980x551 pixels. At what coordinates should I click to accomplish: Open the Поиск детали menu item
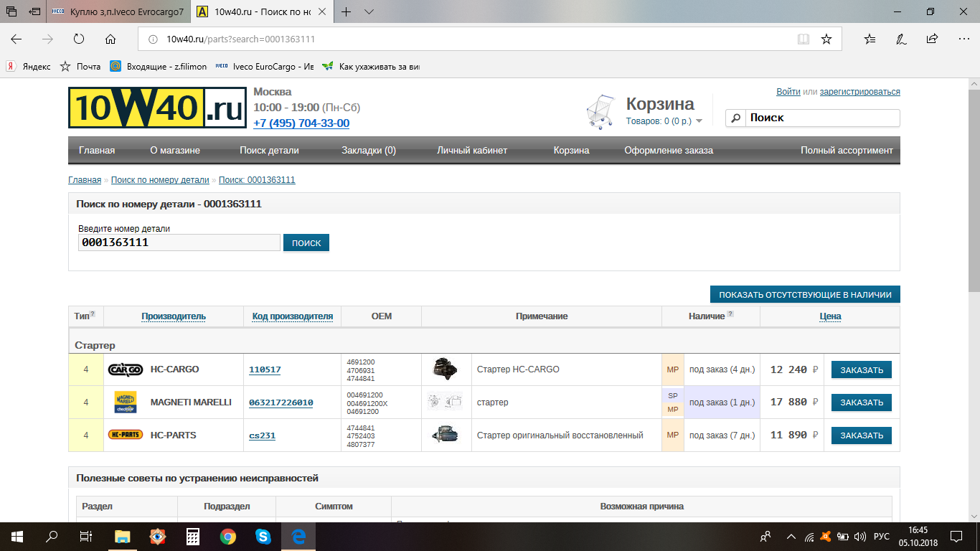pyautogui.click(x=269, y=151)
